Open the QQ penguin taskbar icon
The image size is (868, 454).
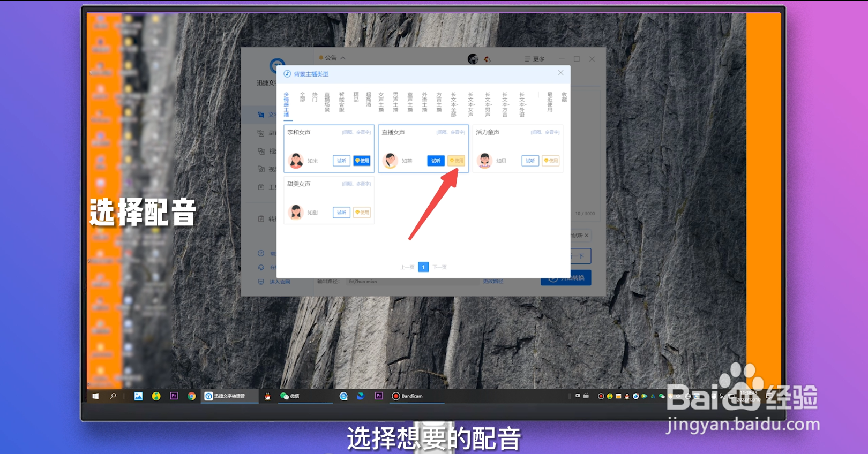[267, 396]
